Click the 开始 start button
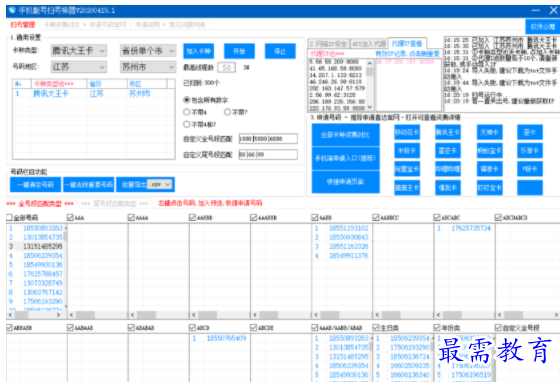Screen dimensions: 560x382 [239, 51]
